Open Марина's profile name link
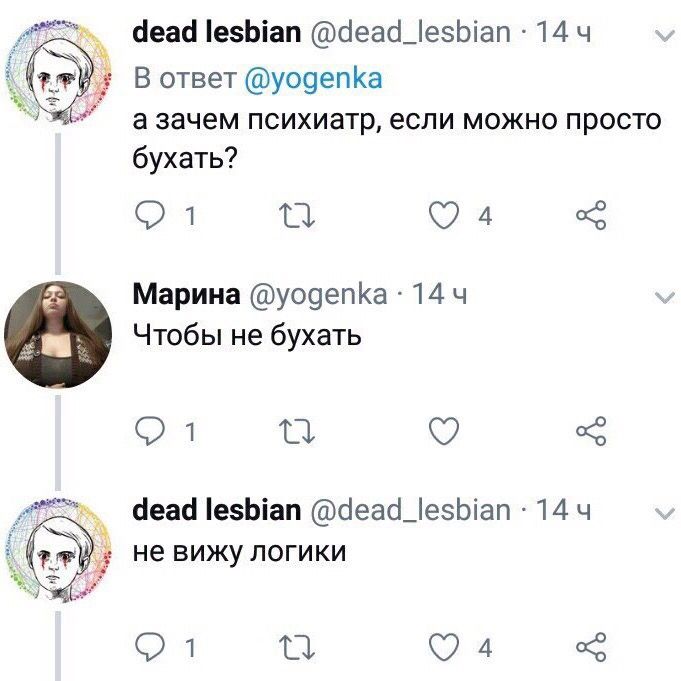 pyautogui.click(x=186, y=294)
